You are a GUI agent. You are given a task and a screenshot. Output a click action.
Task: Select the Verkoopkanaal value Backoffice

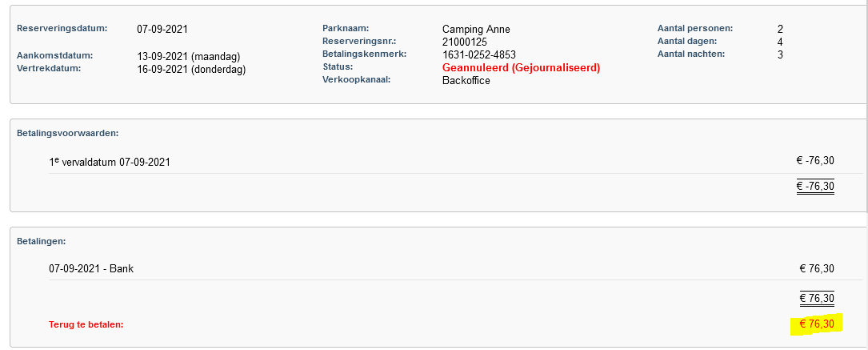click(x=466, y=81)
